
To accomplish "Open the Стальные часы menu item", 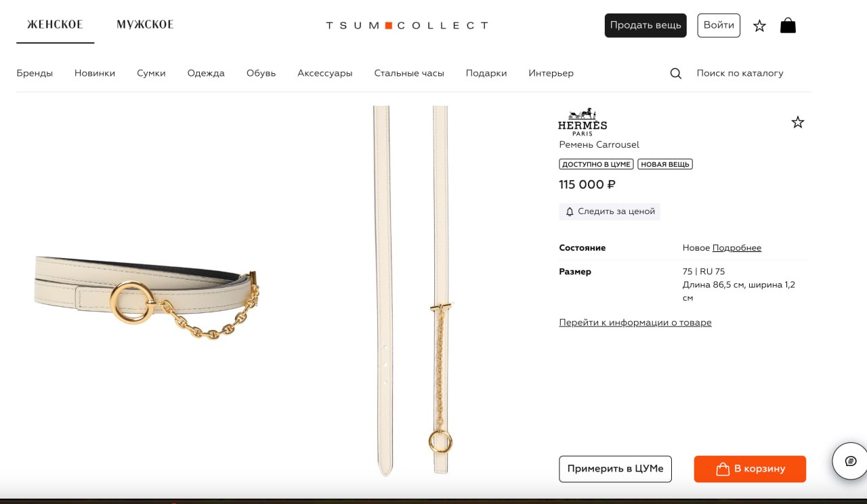I will click(x=409, y=73).
